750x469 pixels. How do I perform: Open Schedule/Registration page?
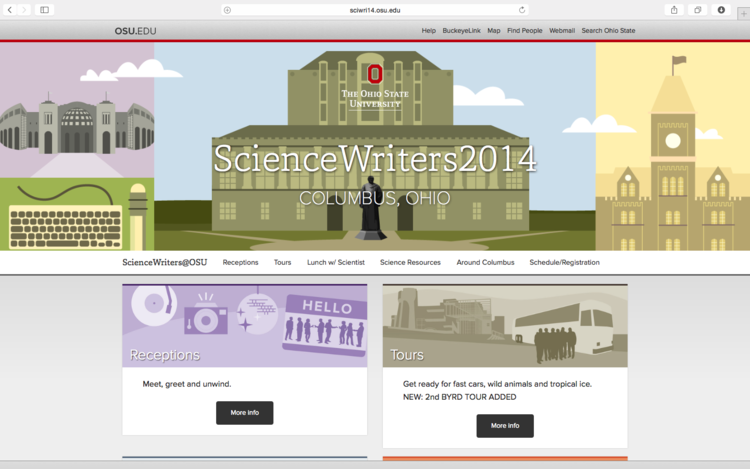pos(564,262)
